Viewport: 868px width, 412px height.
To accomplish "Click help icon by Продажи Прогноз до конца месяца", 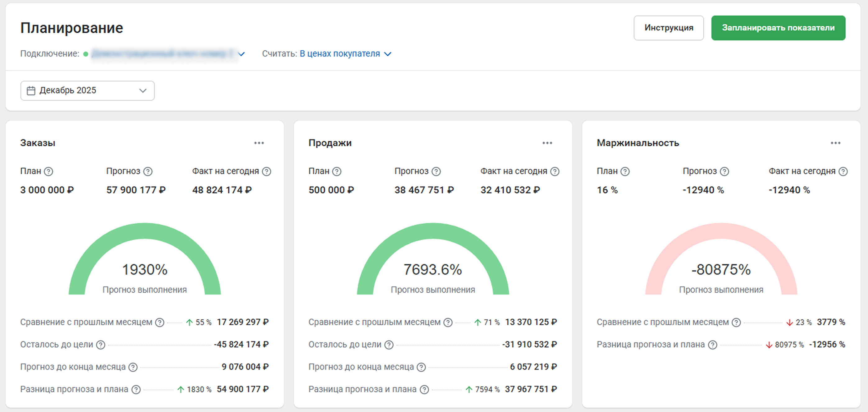I will click(421, 367).
